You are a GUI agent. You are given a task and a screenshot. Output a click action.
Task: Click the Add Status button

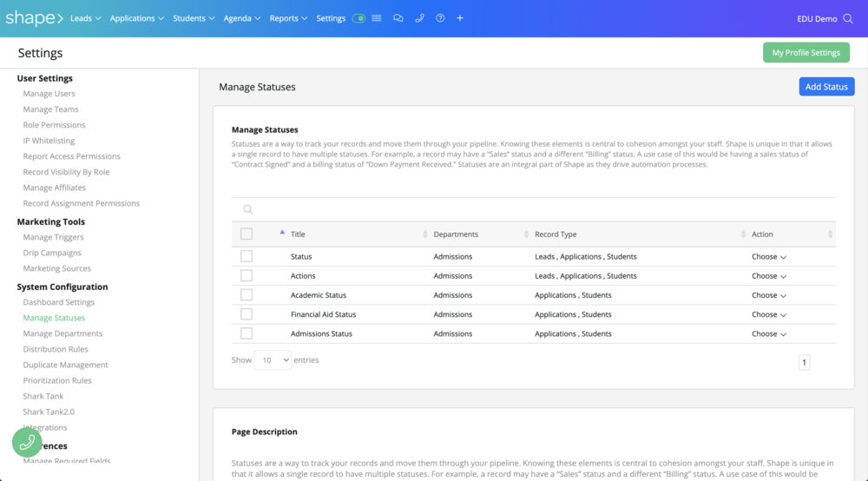[826, 86]
